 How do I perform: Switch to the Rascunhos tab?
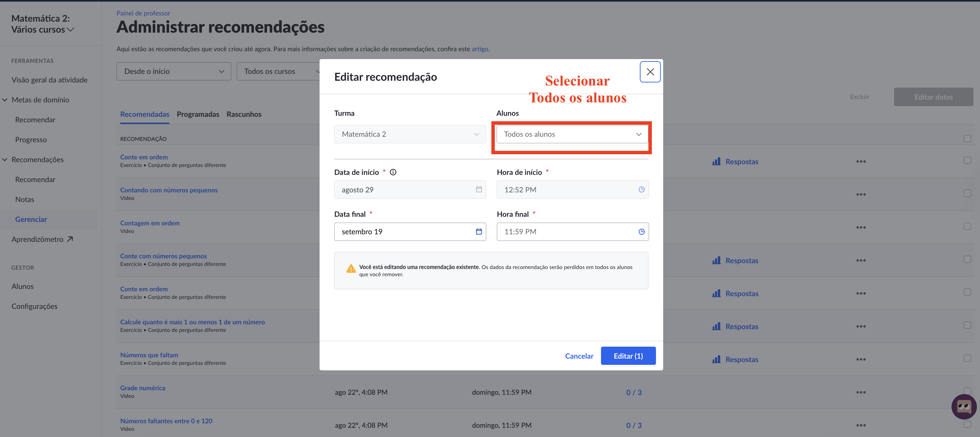pyautogui.click(x=244, y=114)
